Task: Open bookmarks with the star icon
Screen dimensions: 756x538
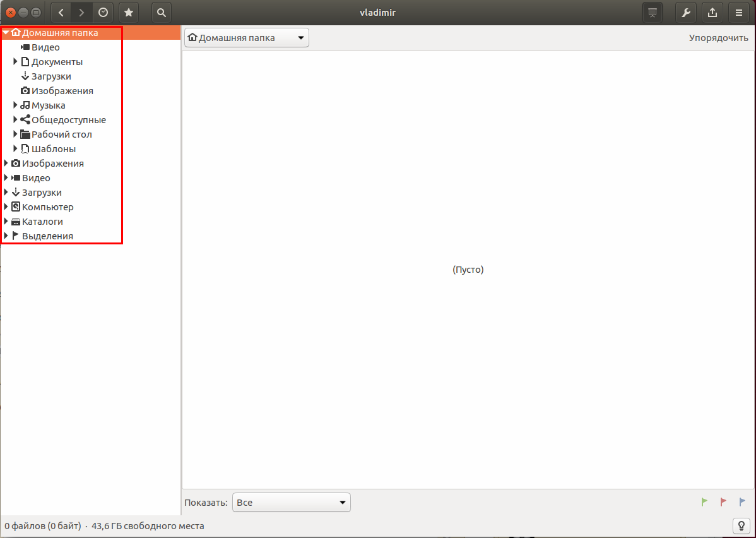Action: click(129, 13)
